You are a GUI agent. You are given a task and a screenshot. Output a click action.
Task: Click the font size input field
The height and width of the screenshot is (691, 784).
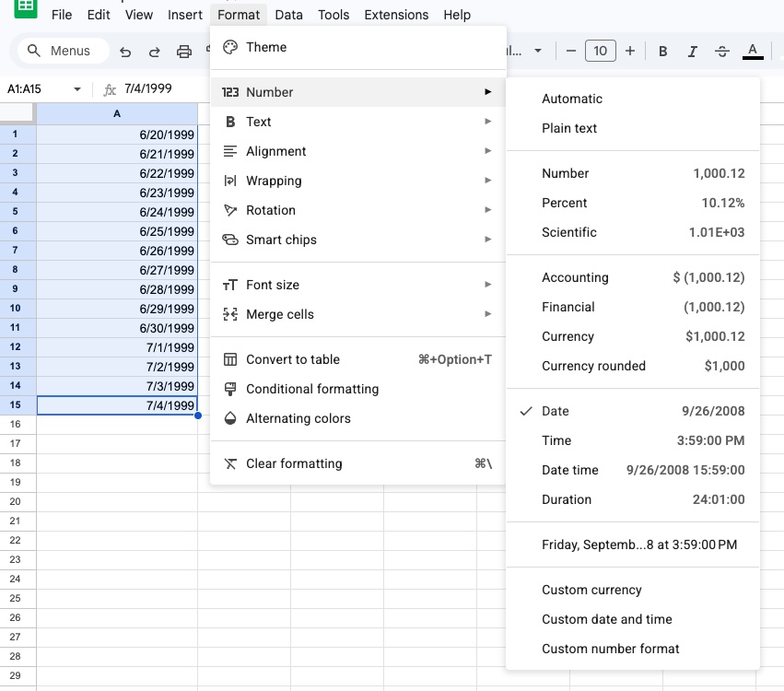pyautogui.click(x=601, y=52)
